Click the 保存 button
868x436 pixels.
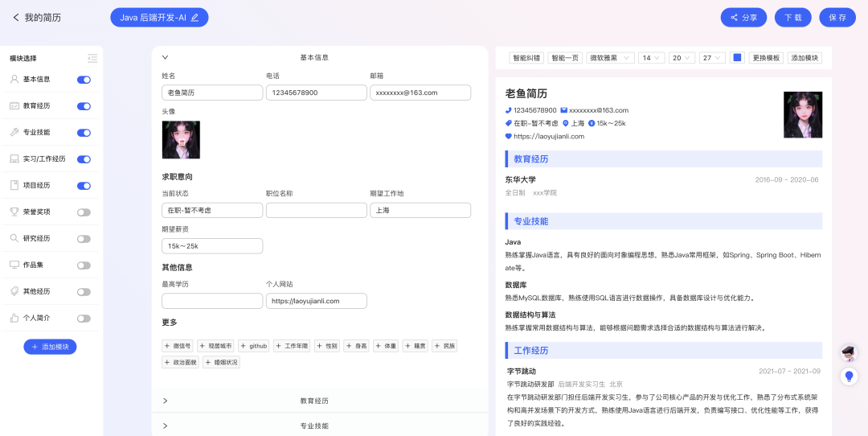point(837,18)
